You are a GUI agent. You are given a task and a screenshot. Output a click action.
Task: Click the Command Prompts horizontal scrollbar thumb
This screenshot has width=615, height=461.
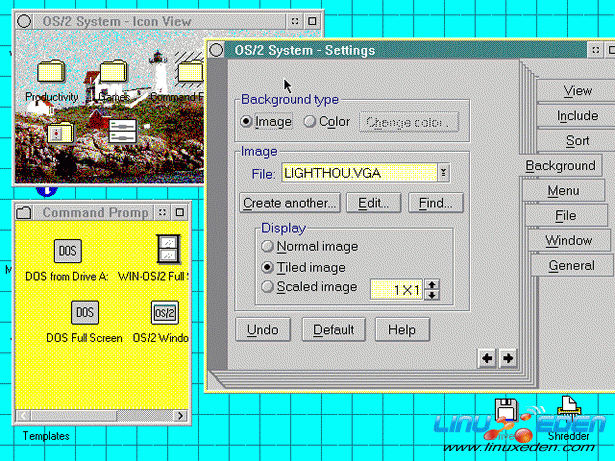pyautogui.click(x=74, y=415)
